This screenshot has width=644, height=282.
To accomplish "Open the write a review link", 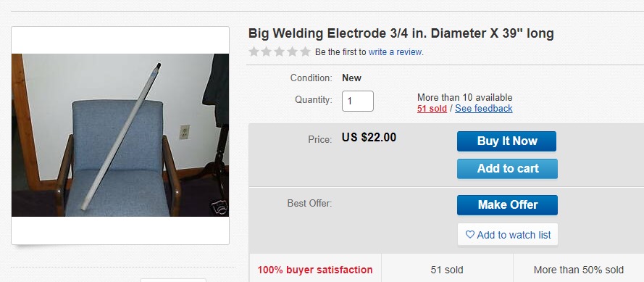I will tap(395, 52).
